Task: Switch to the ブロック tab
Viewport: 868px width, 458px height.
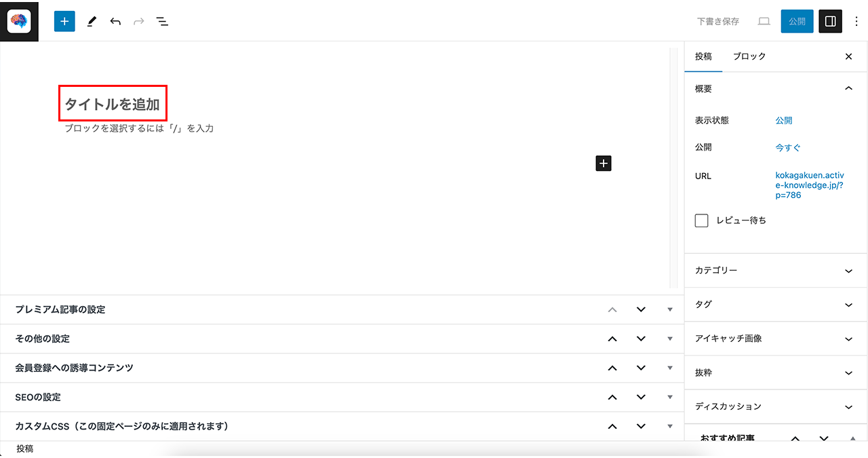Action: click(x=749, y=56)
